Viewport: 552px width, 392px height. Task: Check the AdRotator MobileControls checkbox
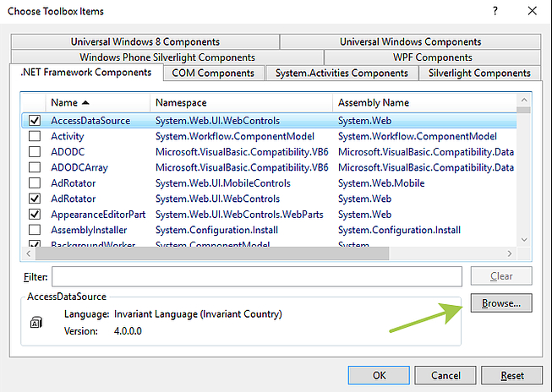[x=35, y=183]
